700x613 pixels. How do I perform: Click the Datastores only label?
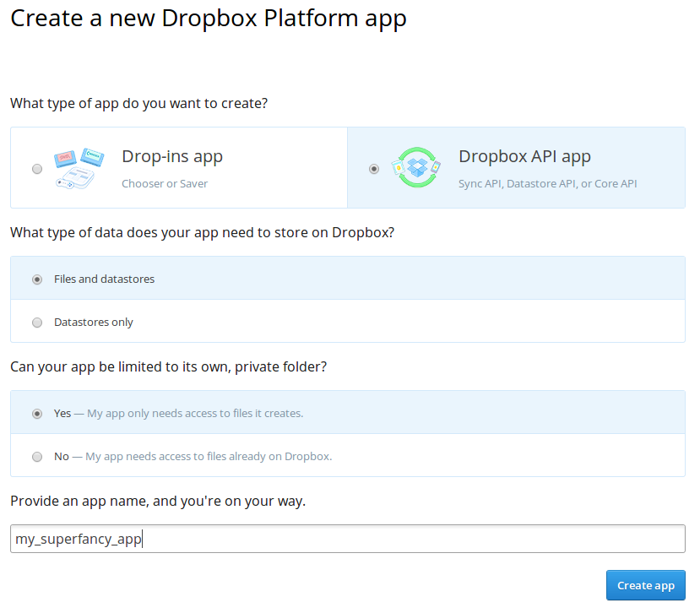[93, 322]
